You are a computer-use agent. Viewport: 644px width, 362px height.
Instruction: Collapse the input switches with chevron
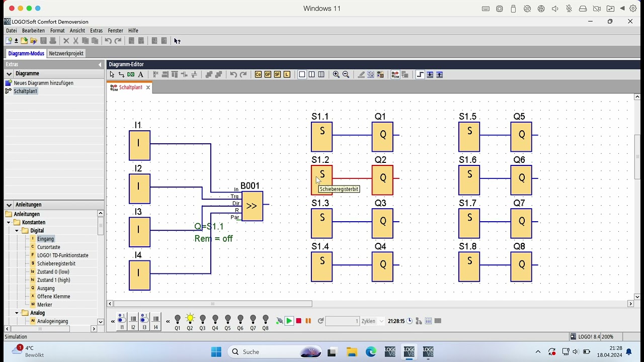click(113, 321)
